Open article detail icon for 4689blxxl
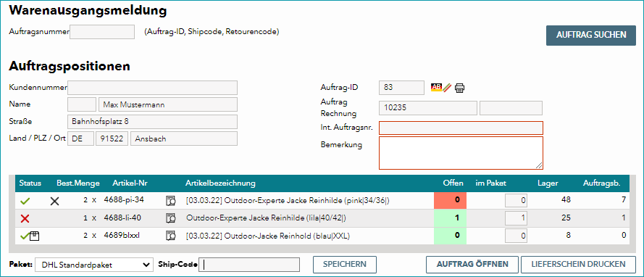This screenshot has height=277, width=644. [170, 236]
